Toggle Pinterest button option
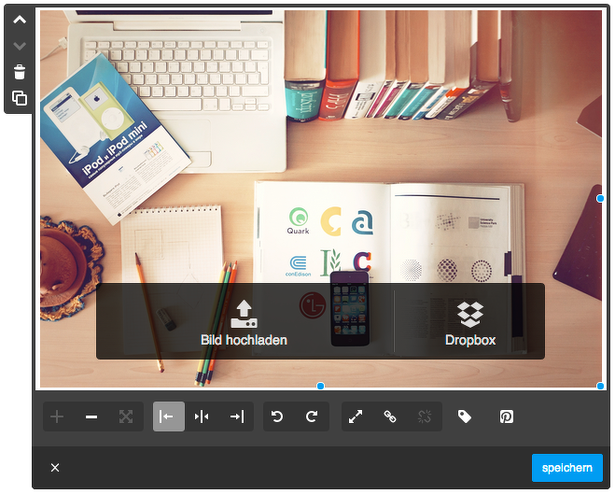 coord(506,417)
